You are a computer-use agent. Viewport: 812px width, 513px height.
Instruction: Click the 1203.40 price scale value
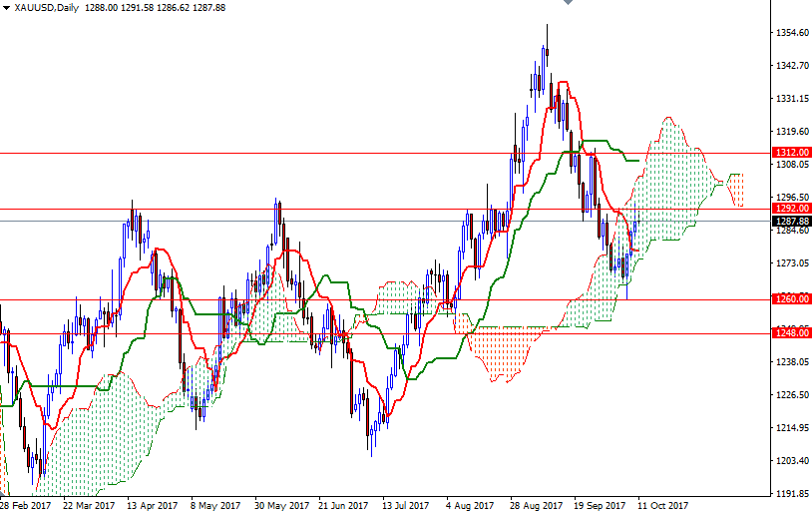point(792,461)
